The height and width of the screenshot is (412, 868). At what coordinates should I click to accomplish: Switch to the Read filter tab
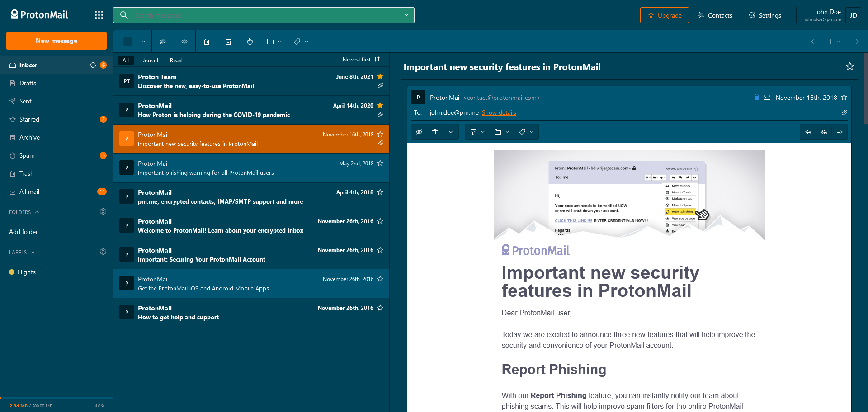[176, 60]
